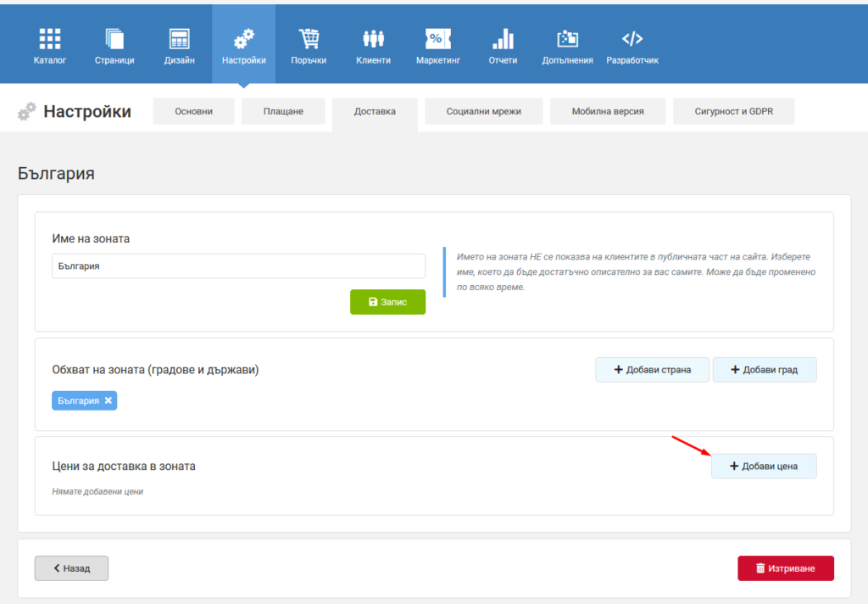Image resolution: width=868 pixels, height=604 pixels.
Task: Click the Цени за доставка в зоната heading
Action: 124,466
